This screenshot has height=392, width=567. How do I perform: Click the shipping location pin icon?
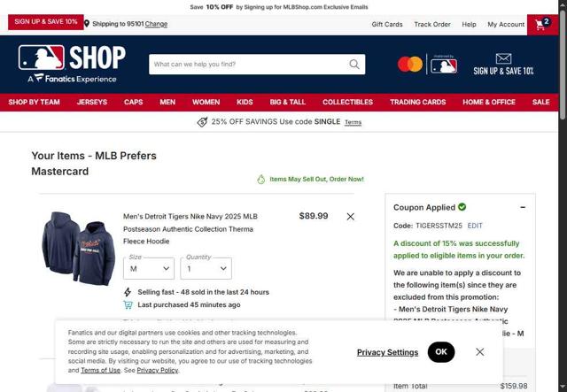pos(87,24)
